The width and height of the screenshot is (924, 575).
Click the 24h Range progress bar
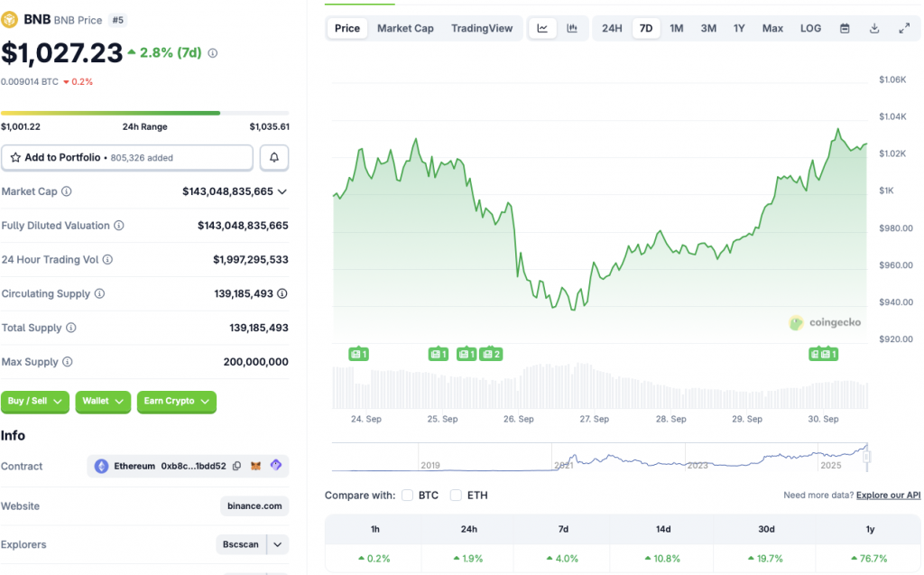pyautogui.click(x=144, y=113)
